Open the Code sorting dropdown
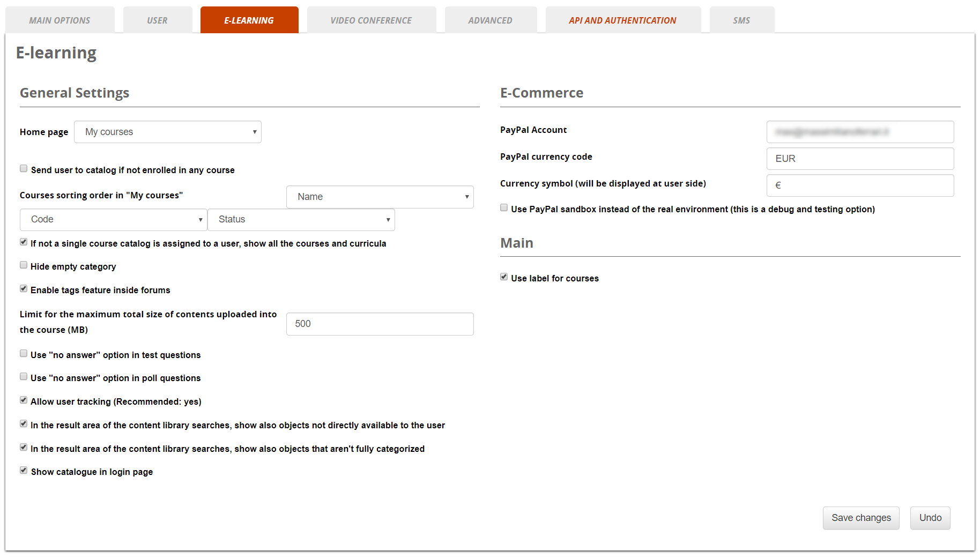Viewport: 980px width, 558px height. [114, 219]
